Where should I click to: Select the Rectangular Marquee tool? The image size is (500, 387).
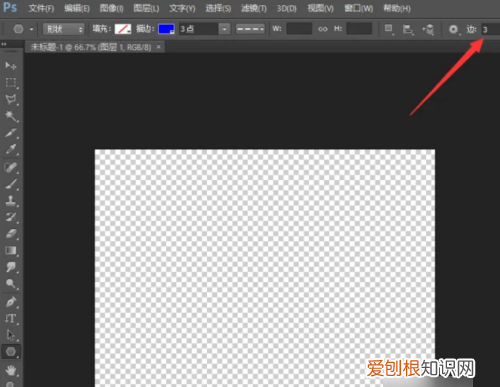click(x=11, y=82)
